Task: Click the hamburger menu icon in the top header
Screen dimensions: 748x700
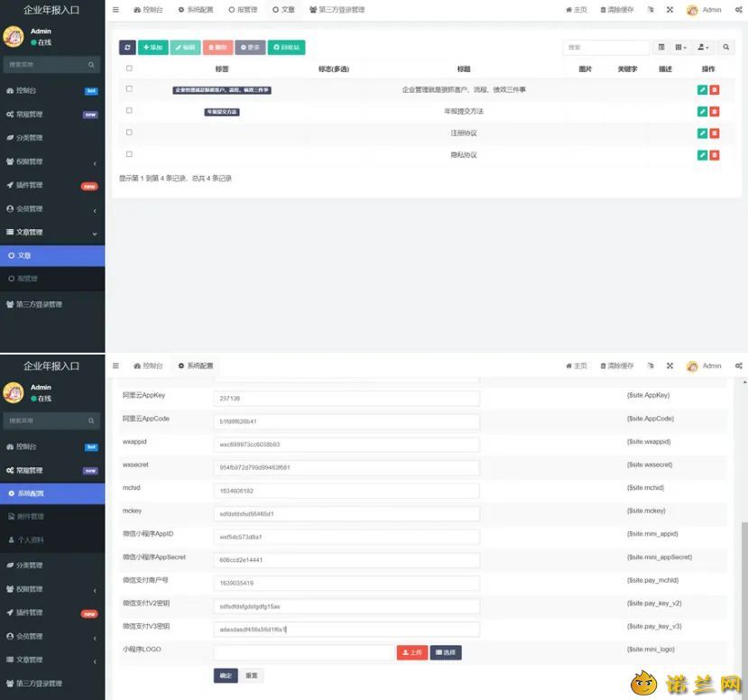Action: [115, 10]
